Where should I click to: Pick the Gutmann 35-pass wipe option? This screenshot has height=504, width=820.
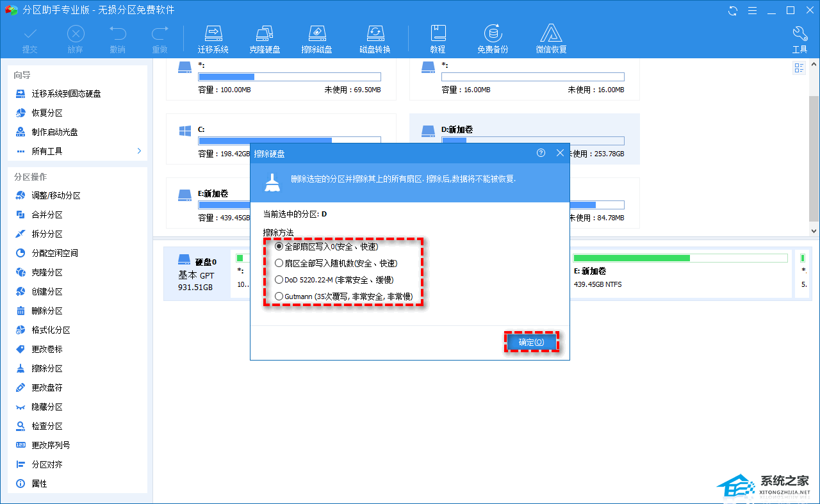279,297
